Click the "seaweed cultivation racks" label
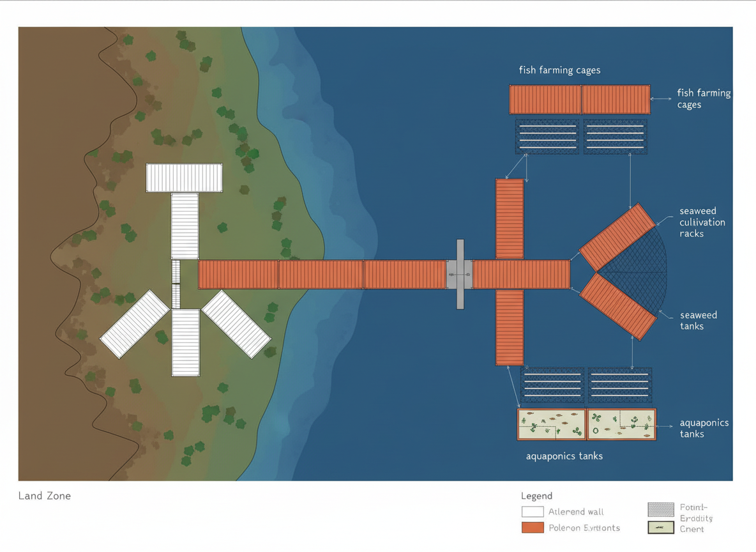 pyautogui.click(x=702, y=222)
